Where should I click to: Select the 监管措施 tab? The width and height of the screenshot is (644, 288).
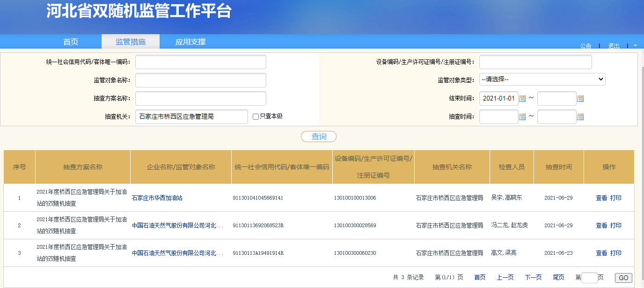(x=131, y=42)
